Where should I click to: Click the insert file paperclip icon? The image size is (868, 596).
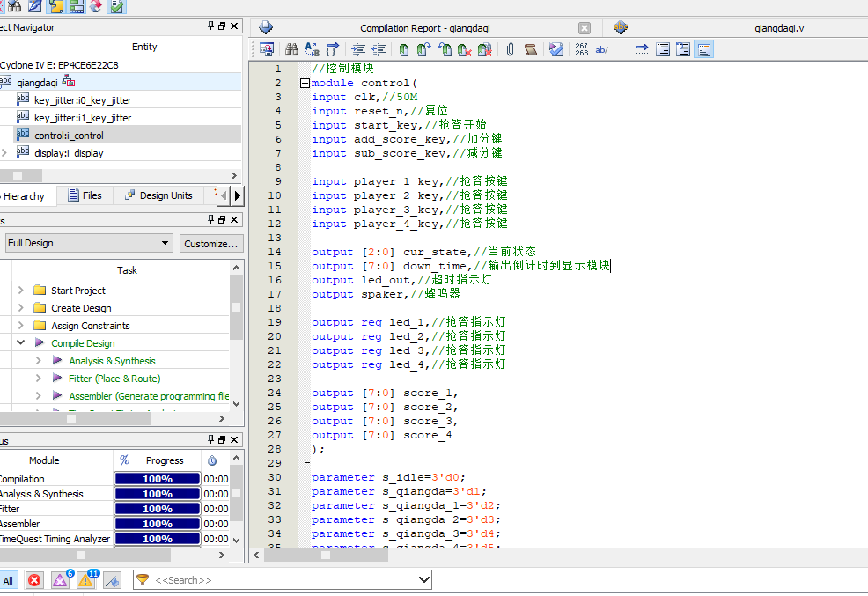point(510,50)
